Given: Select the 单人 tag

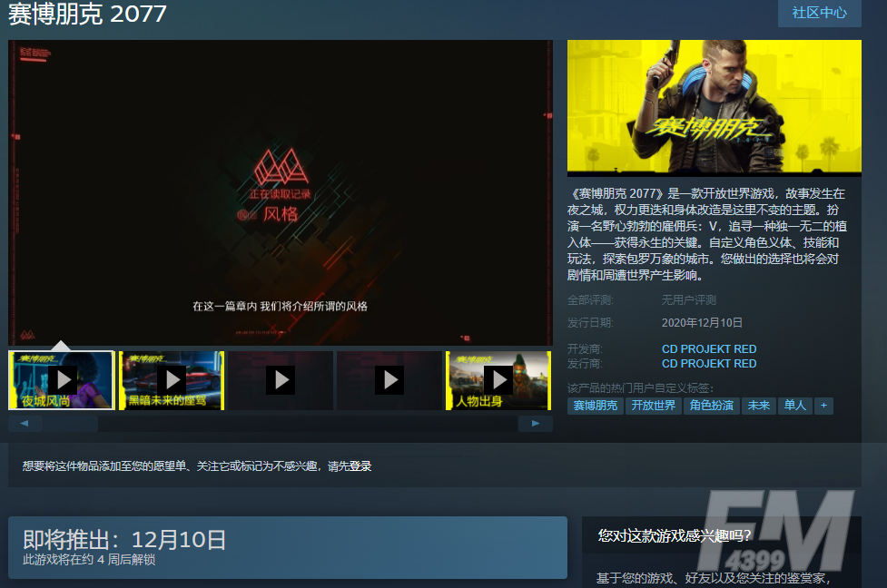Looking at the screenshot, I should coord(794,406).
